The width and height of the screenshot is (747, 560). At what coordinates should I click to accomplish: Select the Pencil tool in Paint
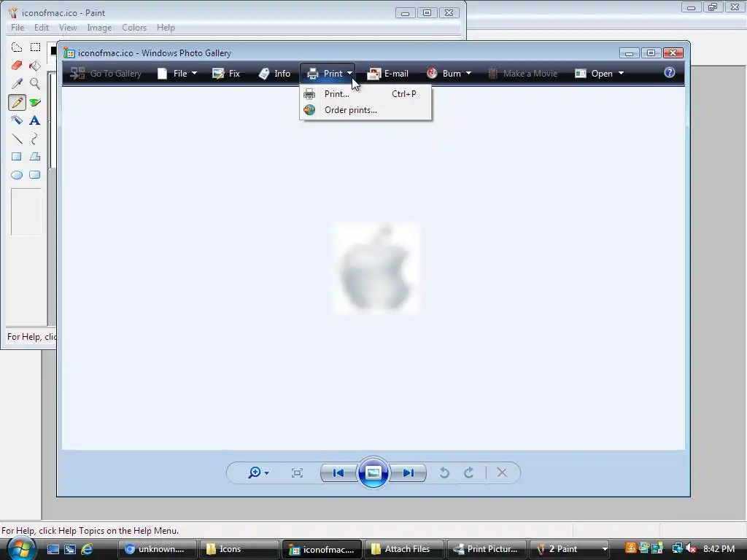[x=17, y=102]
